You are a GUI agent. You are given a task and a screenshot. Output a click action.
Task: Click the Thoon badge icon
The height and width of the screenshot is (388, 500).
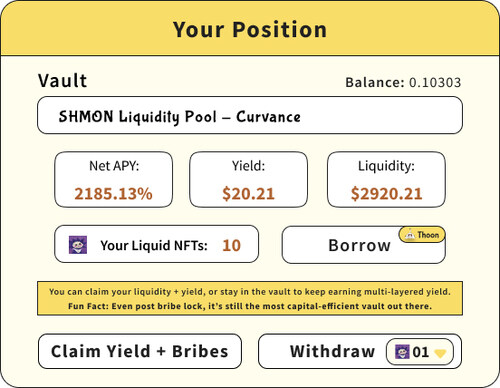410,235
